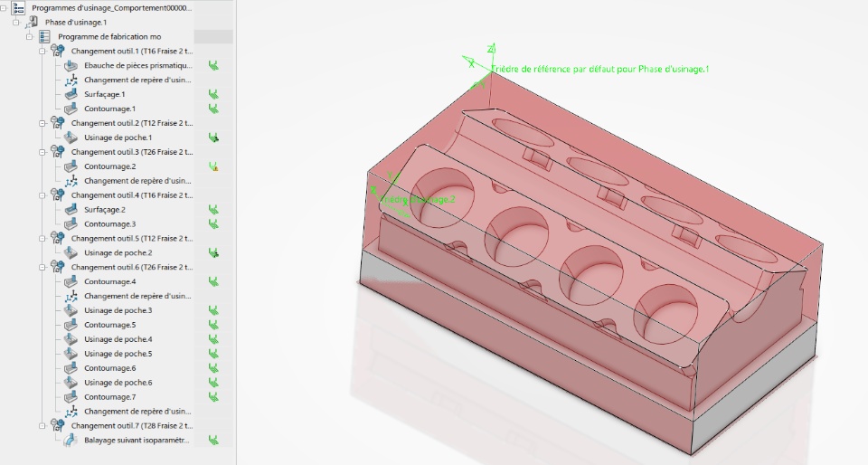Click the green status icon beside Contournage.5
Image resolution: width=868 pixels, height=465 pixels.
click(213, 325)
